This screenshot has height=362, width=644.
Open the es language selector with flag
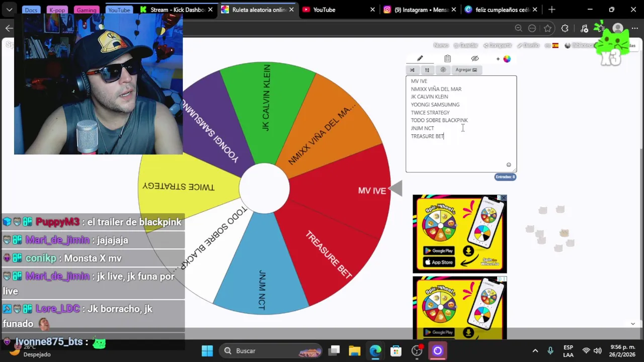pos(552,45)
